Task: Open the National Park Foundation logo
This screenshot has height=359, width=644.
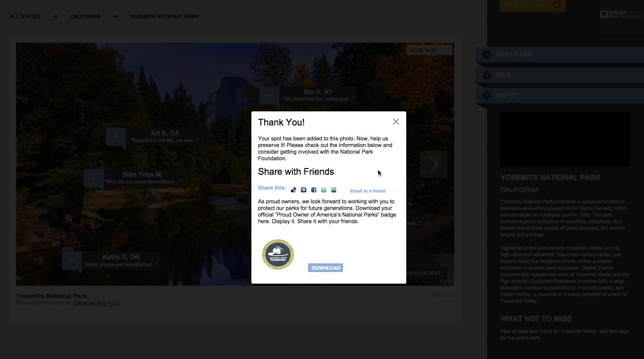Action: tap(621, 14)
